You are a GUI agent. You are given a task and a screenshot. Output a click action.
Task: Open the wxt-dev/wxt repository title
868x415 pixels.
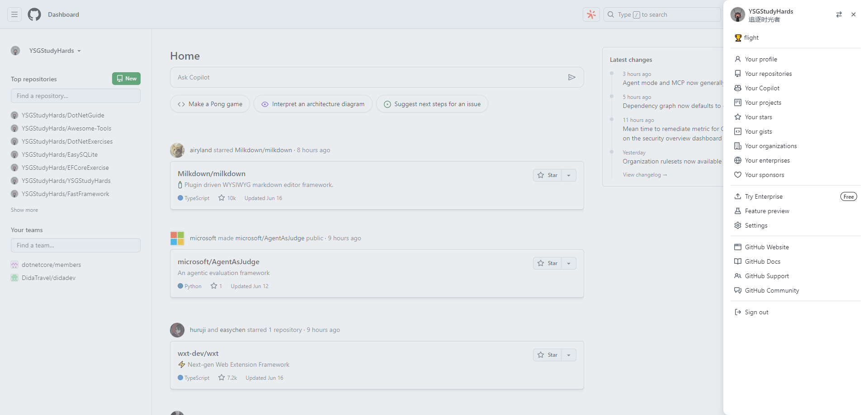198,354
